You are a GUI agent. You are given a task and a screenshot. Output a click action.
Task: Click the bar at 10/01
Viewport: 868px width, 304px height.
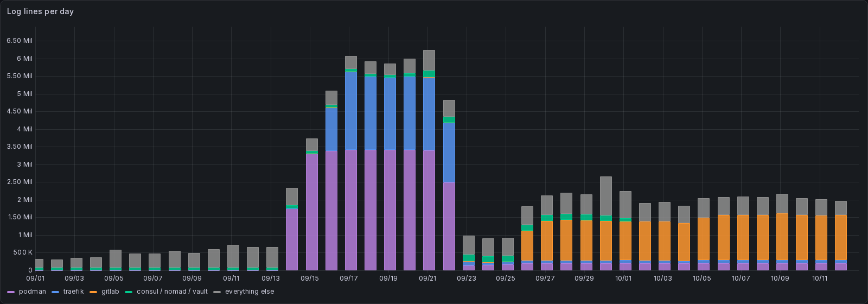626,231
